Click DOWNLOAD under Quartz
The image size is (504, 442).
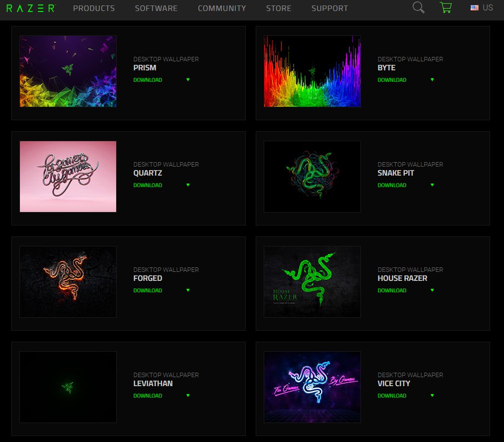pos(148,185)
